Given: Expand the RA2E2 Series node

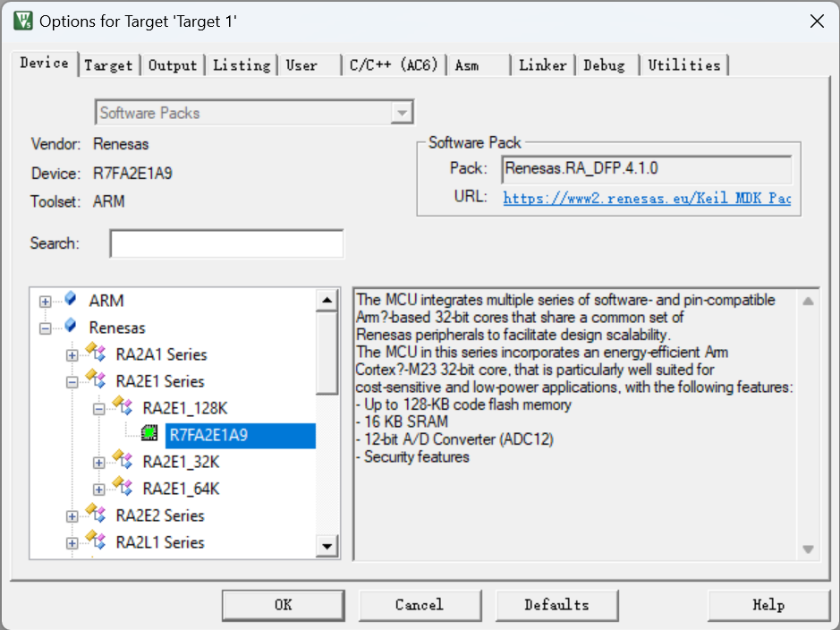Looking at the screenshot, I should click(x=72, y=517).
